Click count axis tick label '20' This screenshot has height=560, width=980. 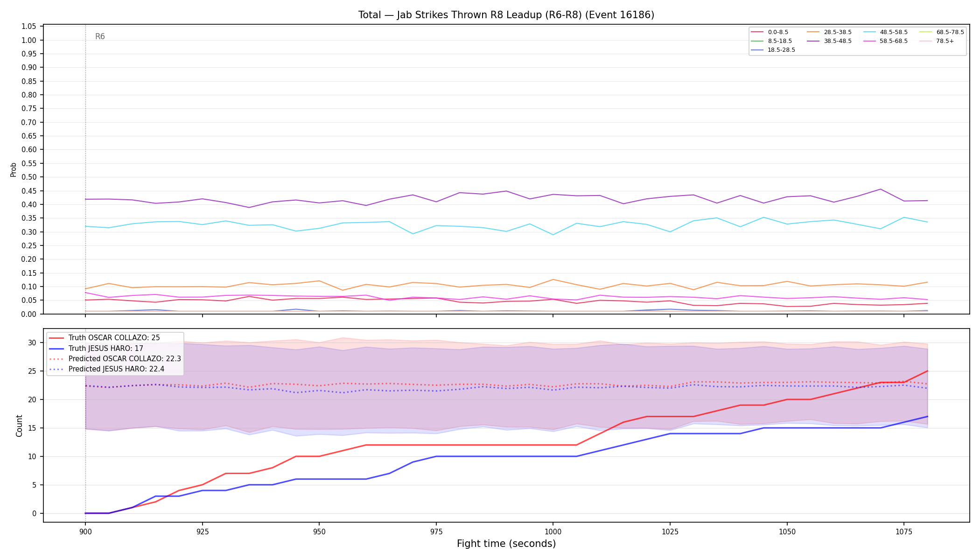pos(32,400)
